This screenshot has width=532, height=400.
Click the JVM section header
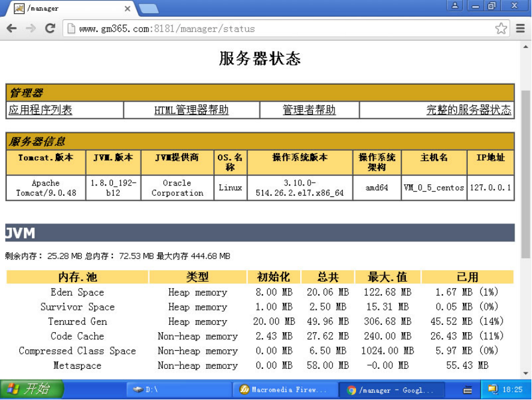(260, 233)
